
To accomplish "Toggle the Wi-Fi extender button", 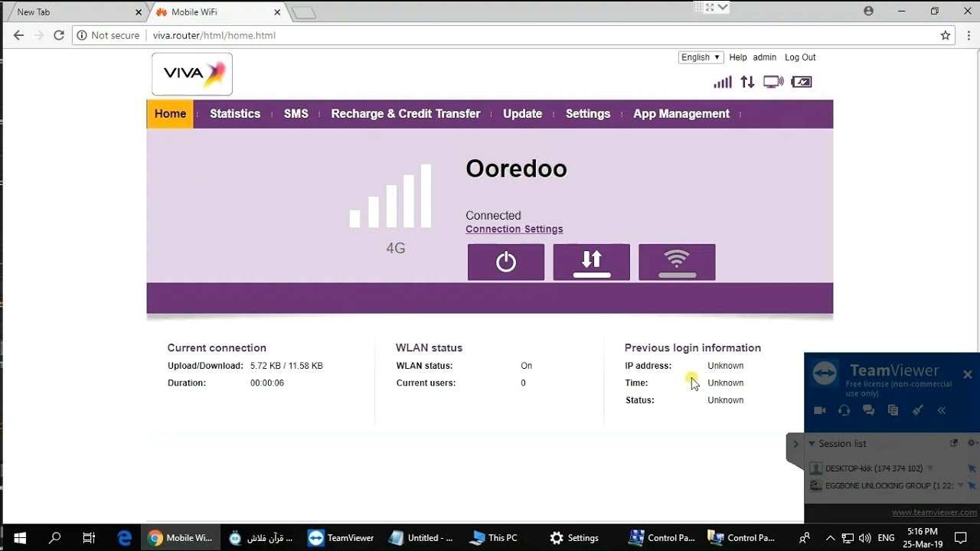I will click(678, 262).
